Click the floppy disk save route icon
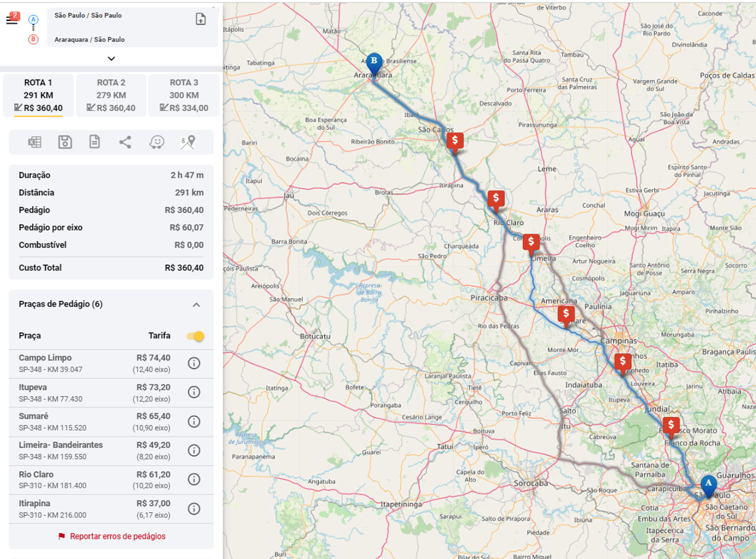 tap(65, 142)
